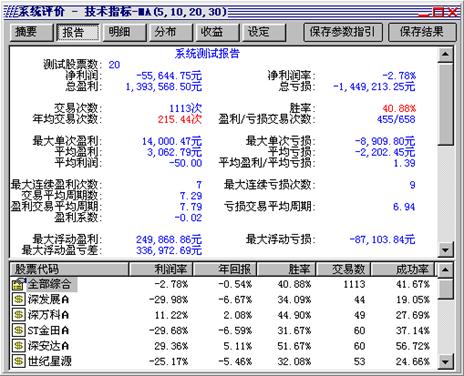Click the total profit value 1,393,568.50元
This screenshot has width=464, height=376.
tap(164, 87)
